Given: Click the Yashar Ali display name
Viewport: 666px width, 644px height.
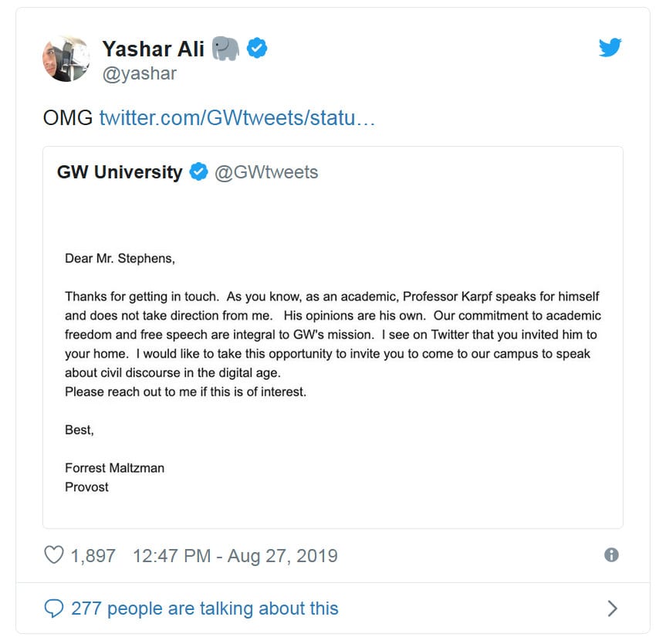Looking at the screenshot, I should [x=153, y=49].
